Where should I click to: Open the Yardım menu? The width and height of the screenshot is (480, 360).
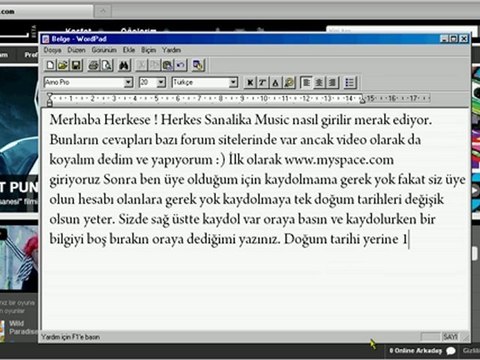click(x=171, y=50)
